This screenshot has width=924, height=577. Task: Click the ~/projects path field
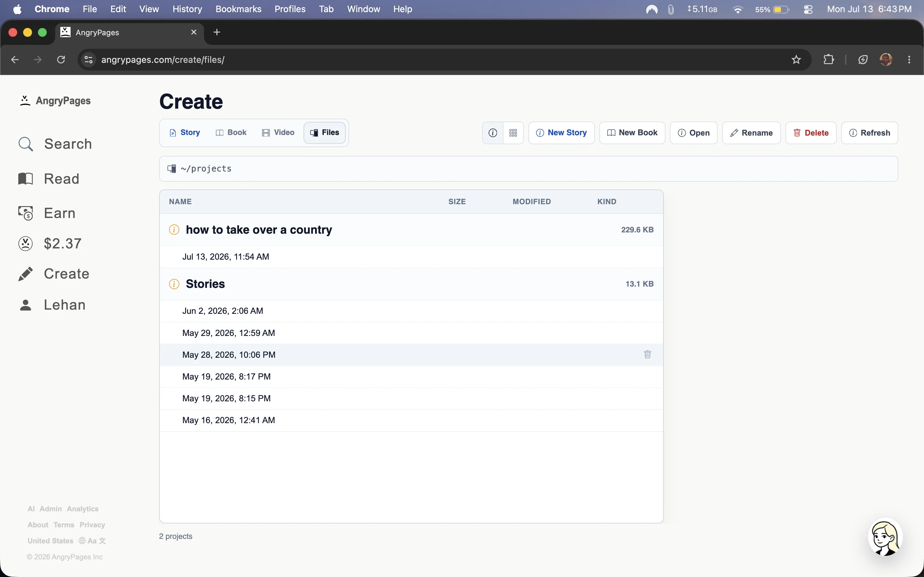[x=528, y=169]
